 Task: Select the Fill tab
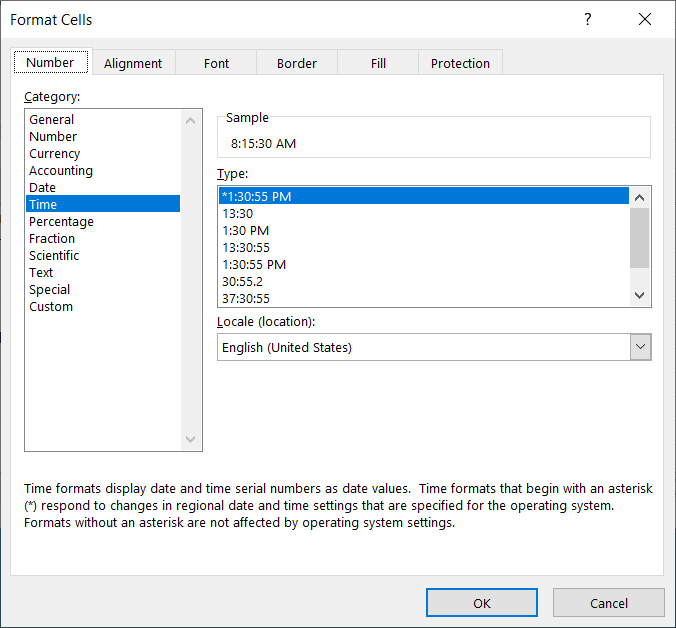378,63
